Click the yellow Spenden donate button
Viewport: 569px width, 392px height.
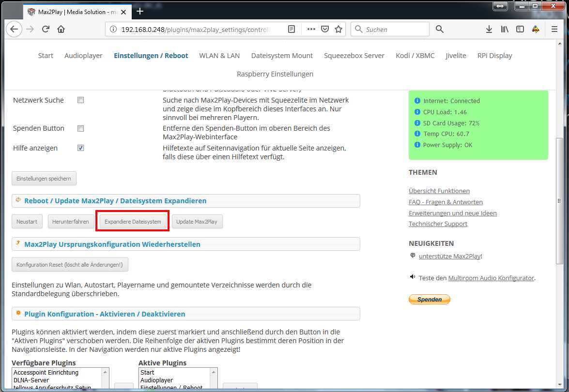(x=429, y=299)
